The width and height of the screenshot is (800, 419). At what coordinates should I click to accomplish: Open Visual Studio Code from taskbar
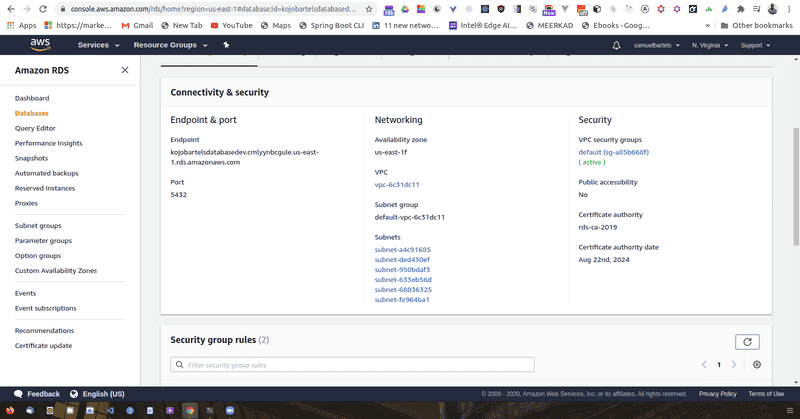tap(110, 410)
